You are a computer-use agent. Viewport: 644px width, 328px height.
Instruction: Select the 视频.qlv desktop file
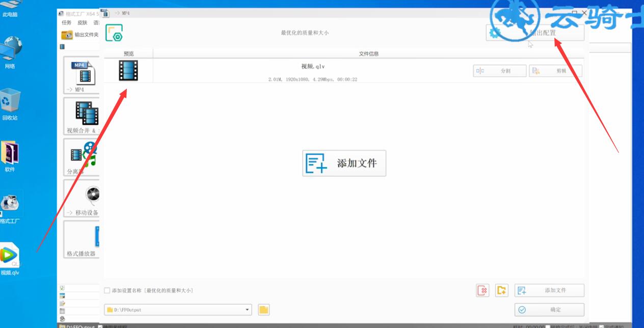pos(10,259)
